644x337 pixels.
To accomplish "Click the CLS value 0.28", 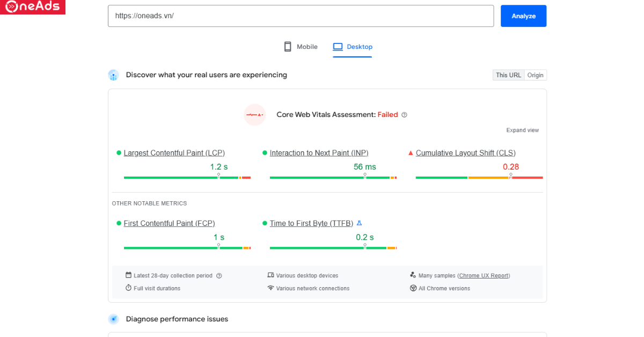I will coord(511,167).
